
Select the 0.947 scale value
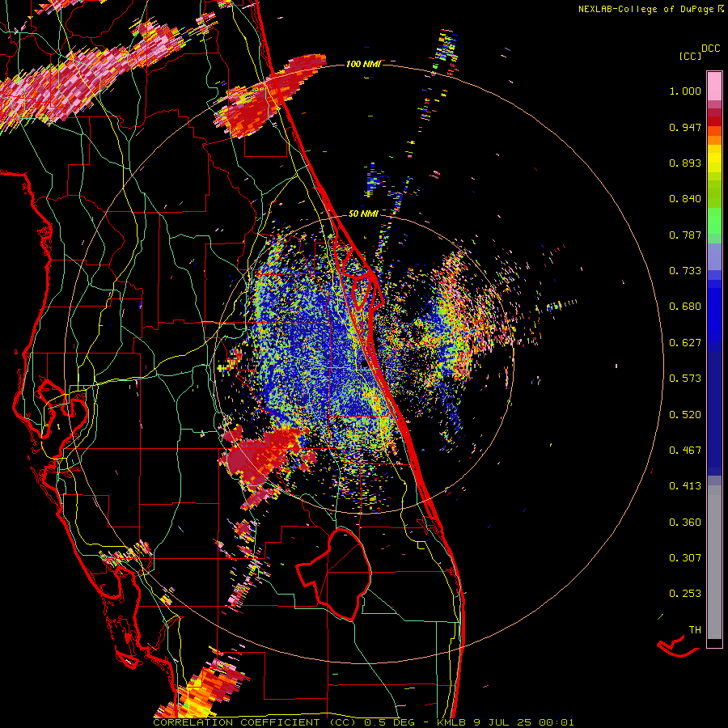(685, 127)
